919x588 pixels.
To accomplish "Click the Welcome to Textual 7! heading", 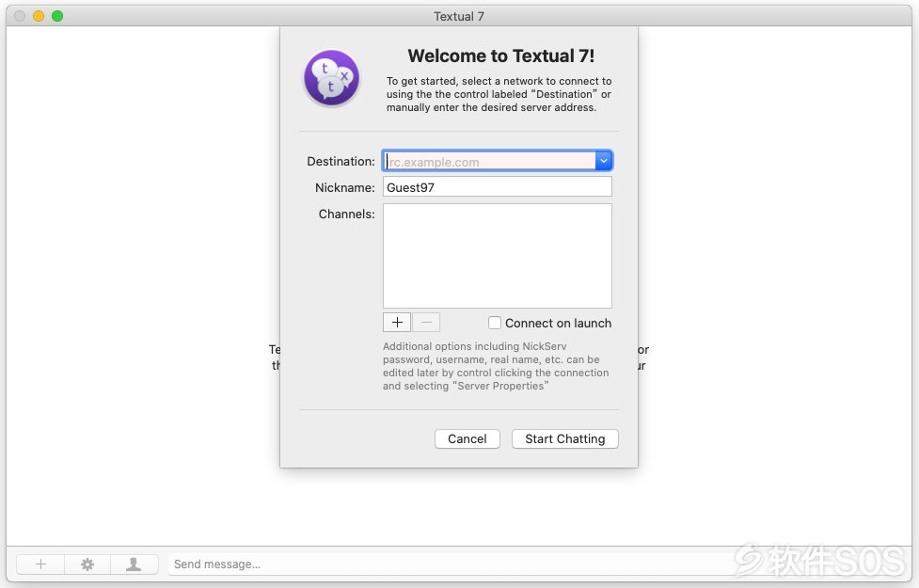I will [x=501, y=56].
